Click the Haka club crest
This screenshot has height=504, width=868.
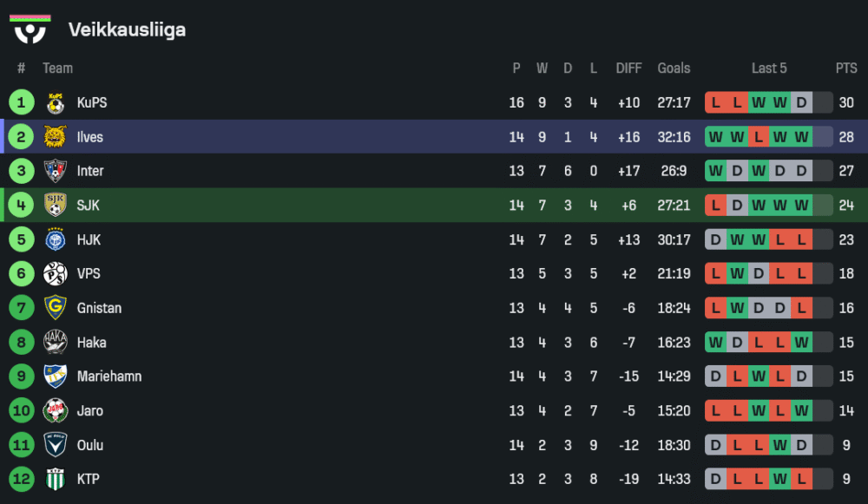click(x=56, y=343)
